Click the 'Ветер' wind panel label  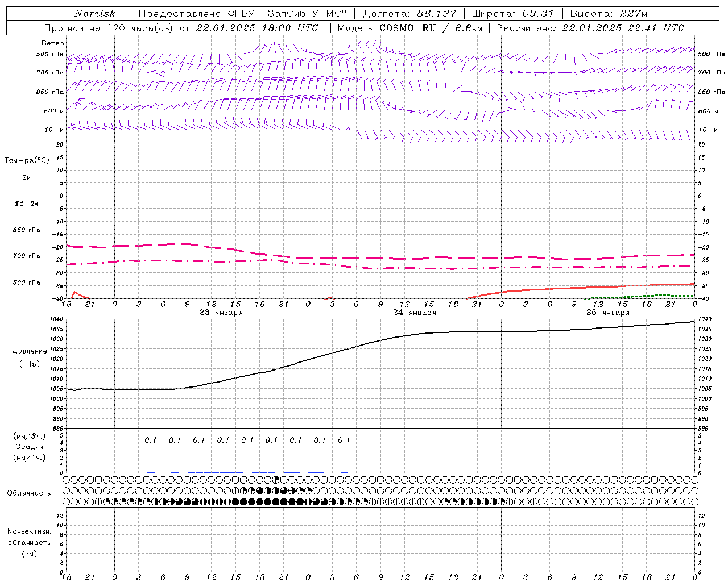point(53,43)
